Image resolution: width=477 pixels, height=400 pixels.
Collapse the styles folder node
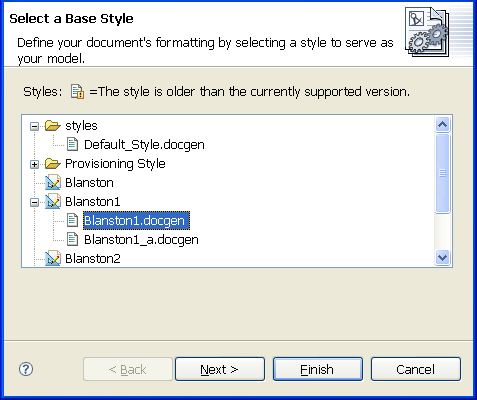point(34,126)
